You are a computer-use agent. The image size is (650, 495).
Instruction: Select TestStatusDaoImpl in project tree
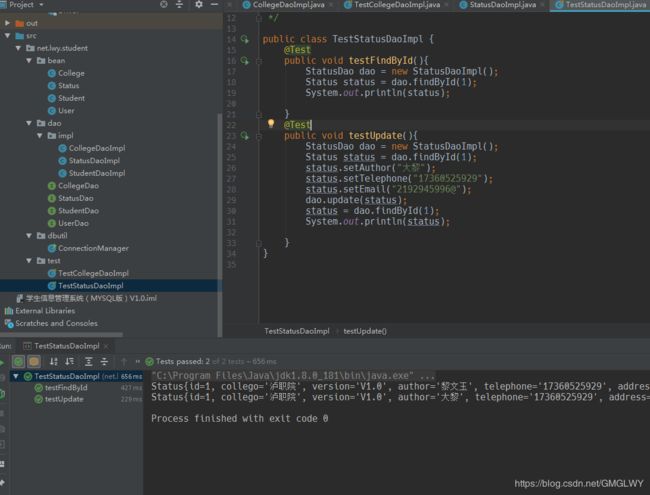point(91,286)
